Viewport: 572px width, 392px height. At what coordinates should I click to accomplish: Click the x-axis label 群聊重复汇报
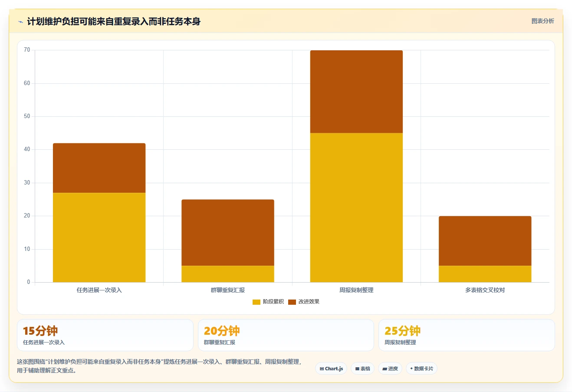coord(228,290)
